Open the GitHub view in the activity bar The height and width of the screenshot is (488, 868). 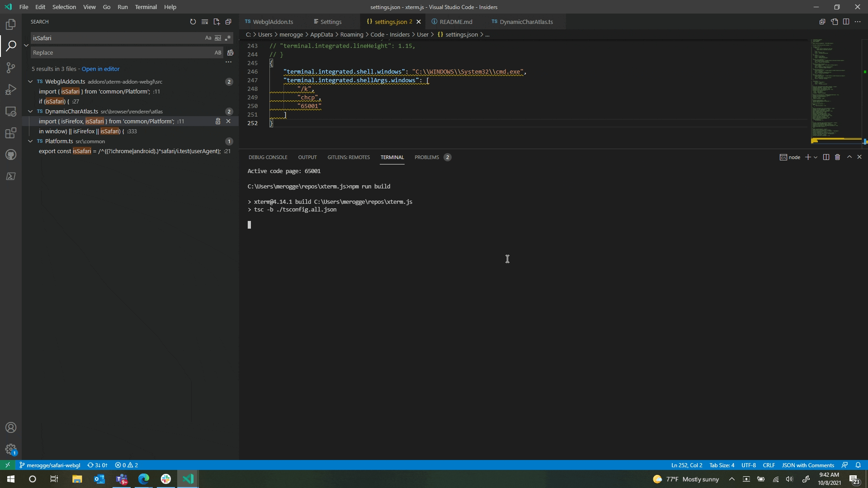[10, 155]
